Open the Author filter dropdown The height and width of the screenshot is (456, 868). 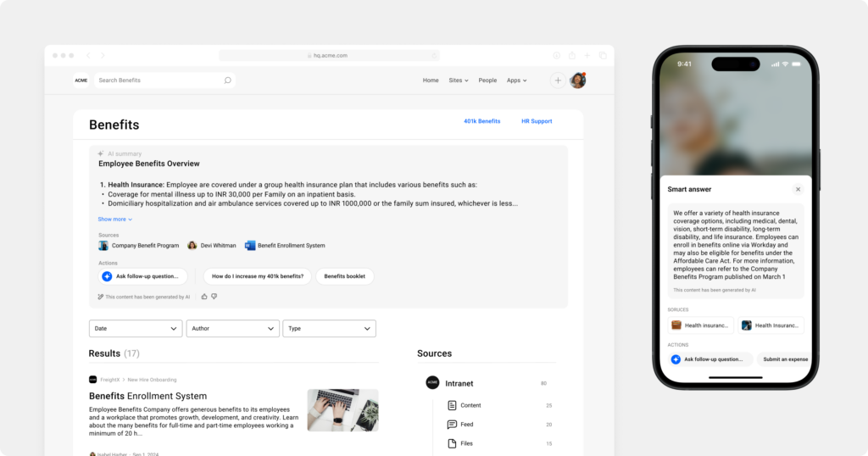232,328
